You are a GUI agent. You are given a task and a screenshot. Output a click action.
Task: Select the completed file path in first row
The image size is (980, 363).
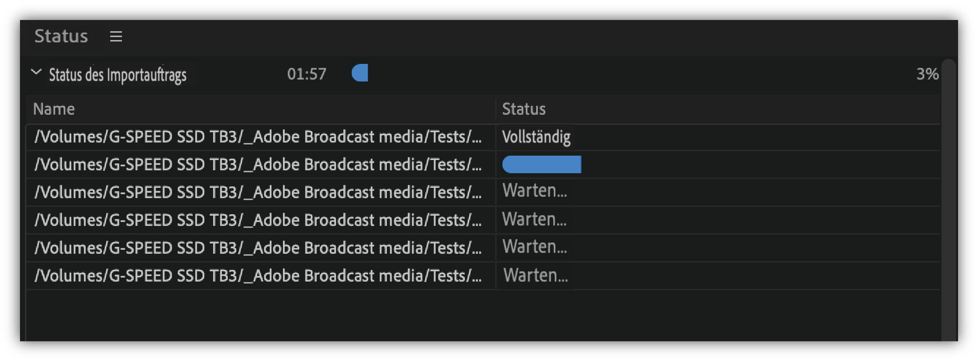(258, 137)
